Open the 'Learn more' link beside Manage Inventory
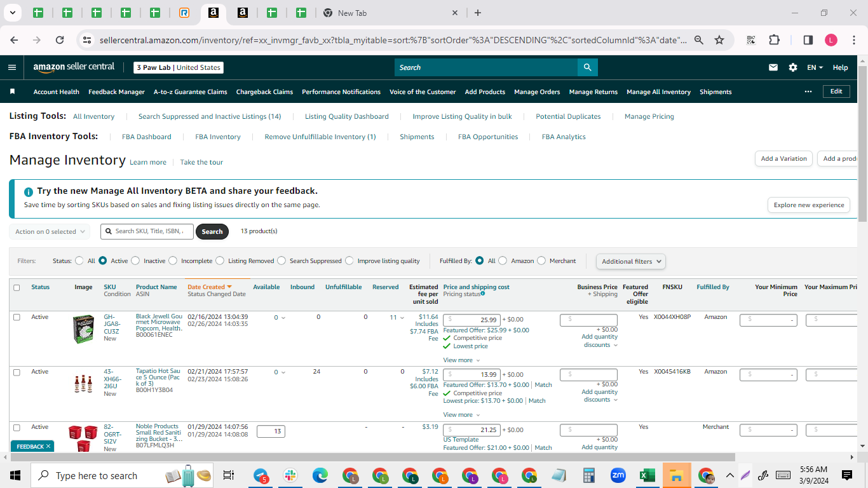Screen dimensions: 868x488 click(148, 162)
